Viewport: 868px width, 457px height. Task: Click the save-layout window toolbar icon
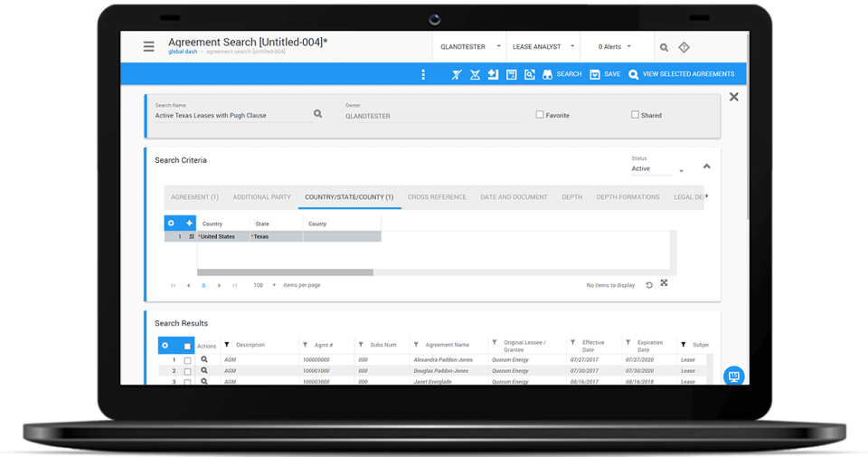(x=512, y=74)
